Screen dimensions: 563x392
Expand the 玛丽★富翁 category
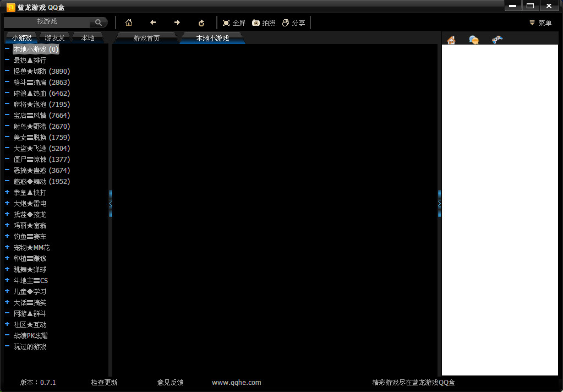[7, 225]
